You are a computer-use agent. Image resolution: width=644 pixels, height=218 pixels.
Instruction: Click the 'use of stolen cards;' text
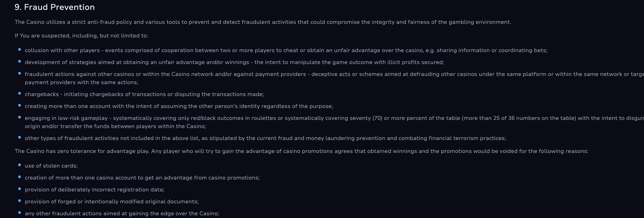tap(51, 166)
